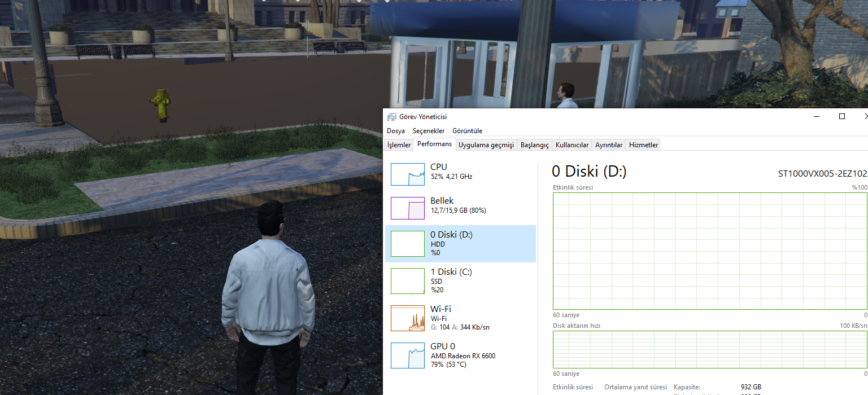This screenshot has width=868, height=395.
Task: Click the ST1000VX005 model name
Action: [x=822, y=174]
